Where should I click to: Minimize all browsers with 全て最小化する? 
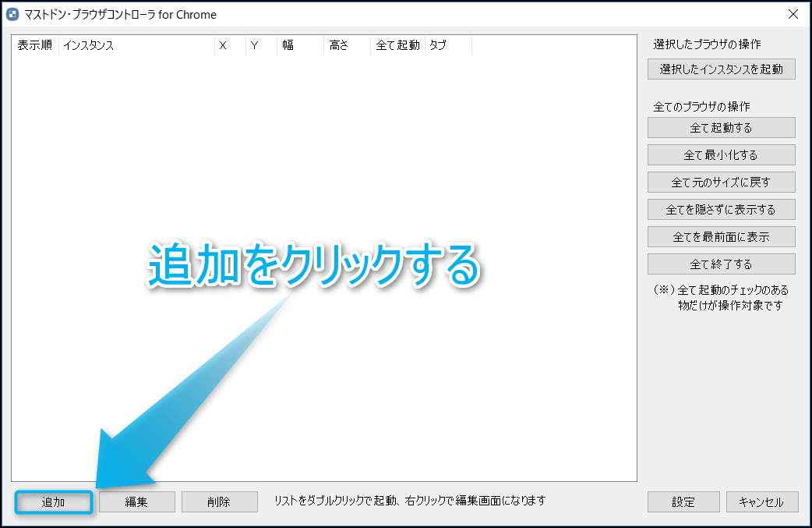click(721, 155)
